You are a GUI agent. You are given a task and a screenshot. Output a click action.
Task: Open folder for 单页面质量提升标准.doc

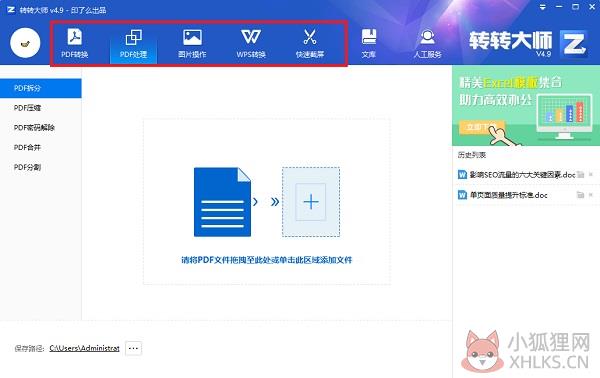[580, 195]
